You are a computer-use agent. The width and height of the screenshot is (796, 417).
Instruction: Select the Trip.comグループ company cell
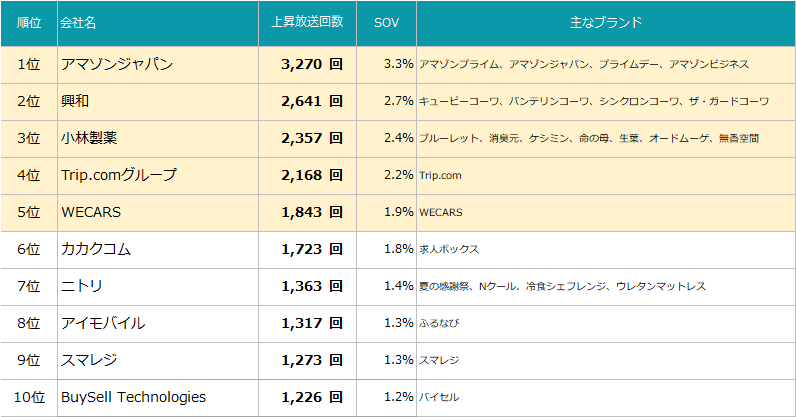point(119,175)
